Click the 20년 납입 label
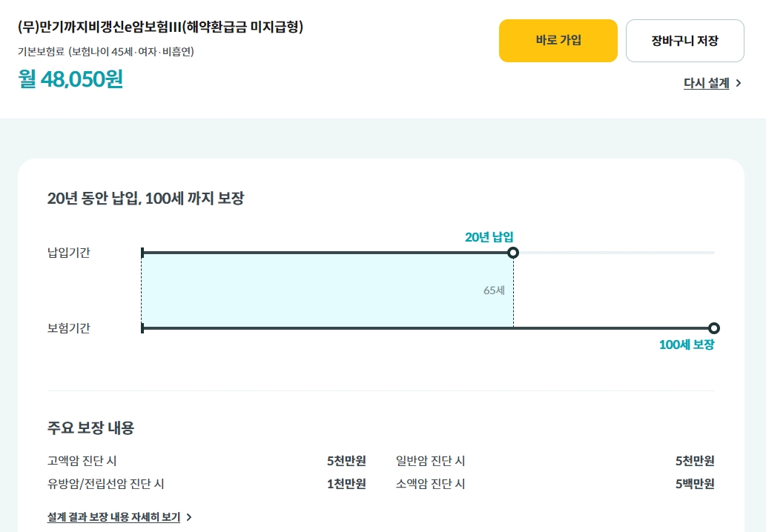The height and width of the screenshot is (532, 766). coord(489,237)
